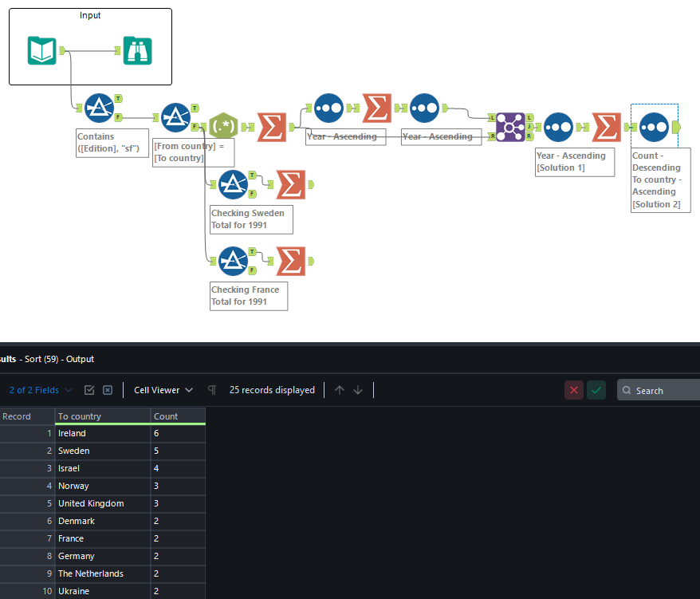
Task: Click the green checkmark apply button
Action: point(596,390)
